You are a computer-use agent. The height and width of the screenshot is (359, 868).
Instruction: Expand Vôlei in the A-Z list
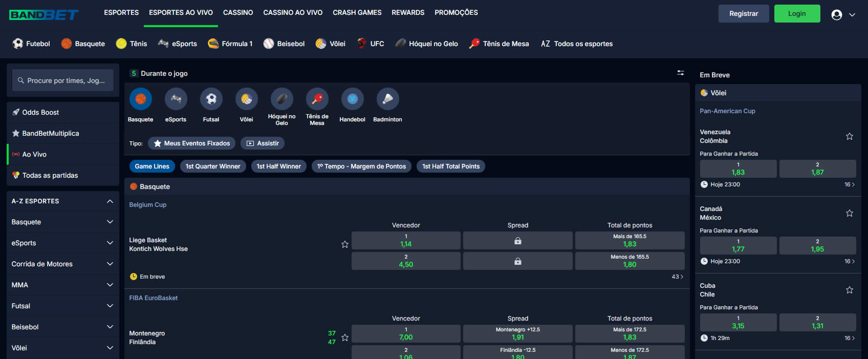63,348
